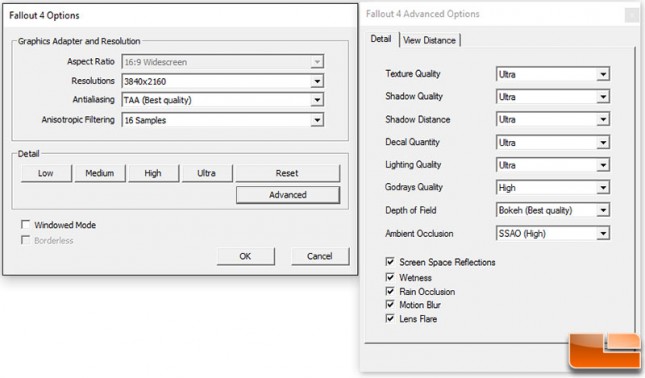Open the Anisotropic Filtering dropdown
This screenshot has height=378, width=645.
coord(223,120)
